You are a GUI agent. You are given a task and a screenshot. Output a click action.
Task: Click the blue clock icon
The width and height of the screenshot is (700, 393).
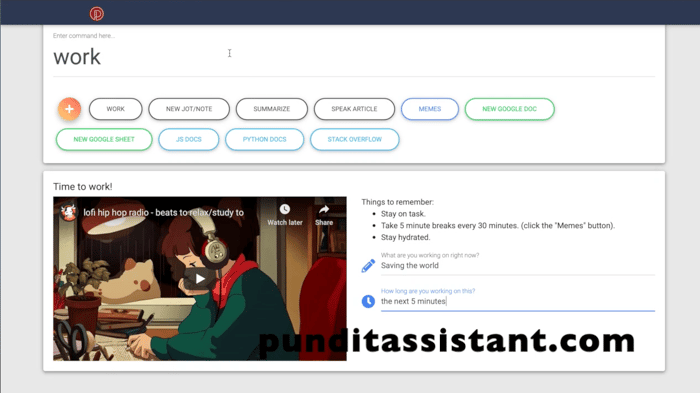368,301
